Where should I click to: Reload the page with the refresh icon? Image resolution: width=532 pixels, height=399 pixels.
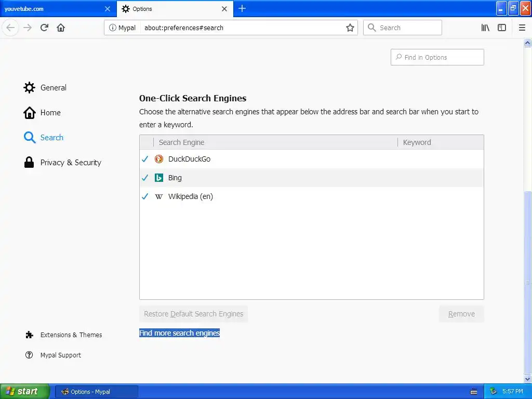pyautogui.click(x=44, y=28)
